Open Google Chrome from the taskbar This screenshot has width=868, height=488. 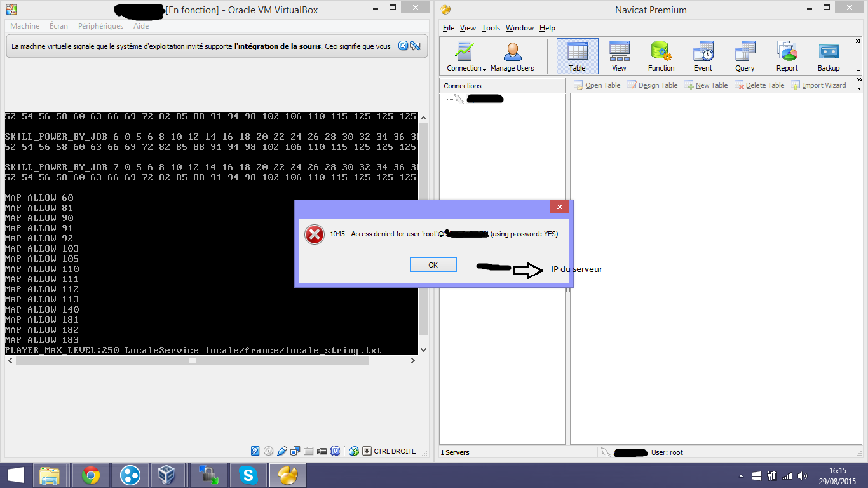91,475
